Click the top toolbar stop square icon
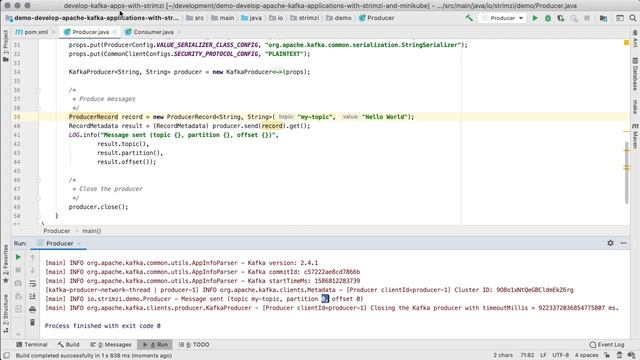This screenshot has height=360, width=640. tap(587, 18)
